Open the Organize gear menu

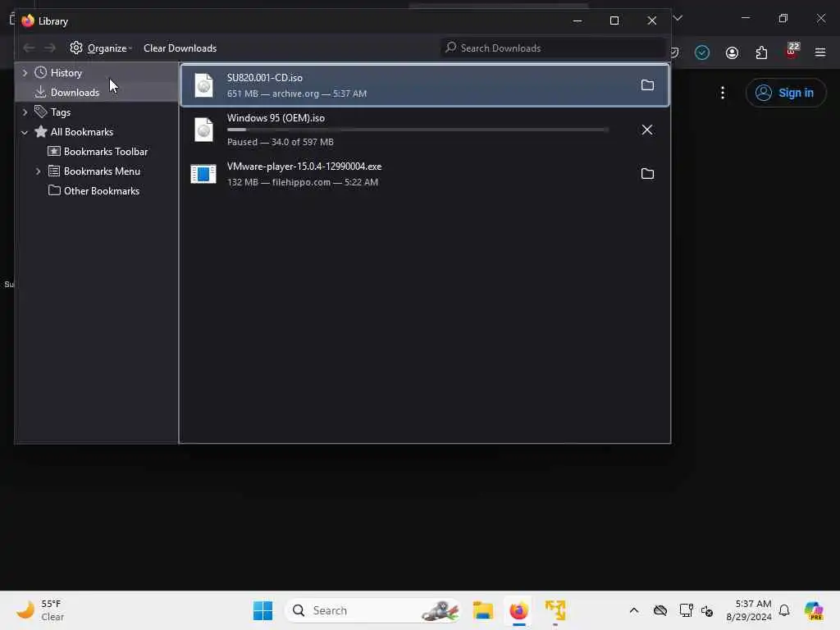point(101,48)
